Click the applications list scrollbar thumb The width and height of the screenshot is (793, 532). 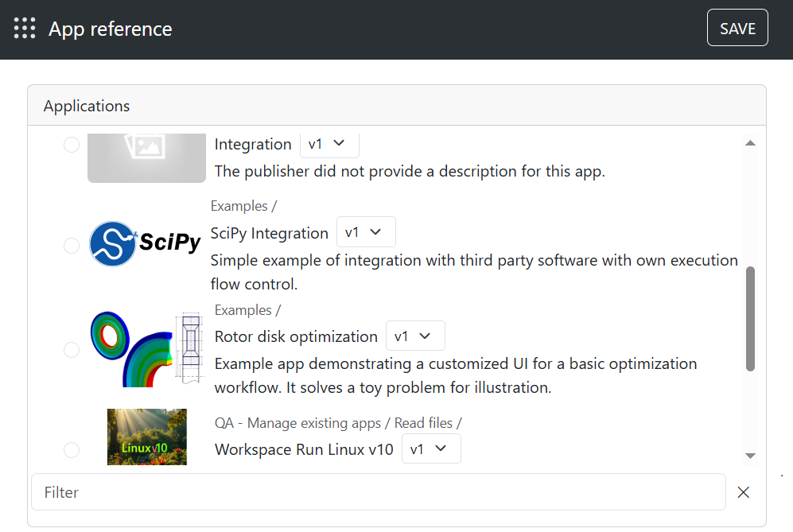click(x=750, y=318)
